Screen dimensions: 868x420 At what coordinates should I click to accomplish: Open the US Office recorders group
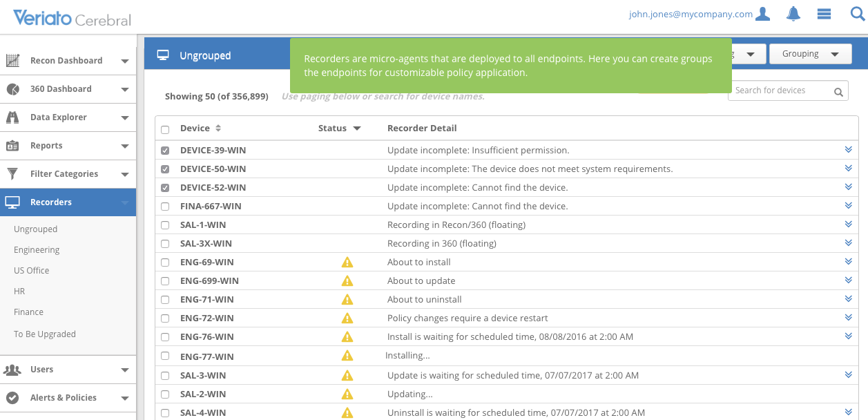click(32, 271)
